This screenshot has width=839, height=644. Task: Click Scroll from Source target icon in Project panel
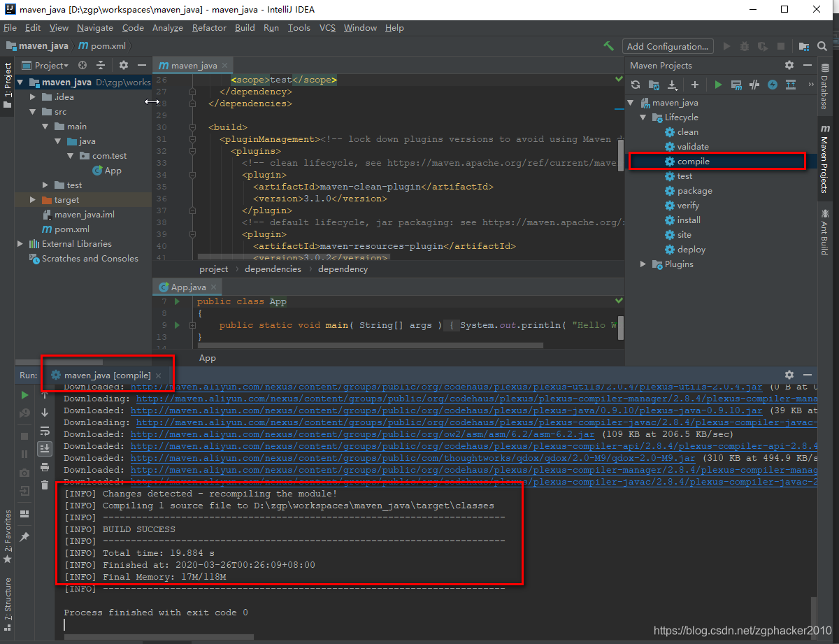coord(83,65)
